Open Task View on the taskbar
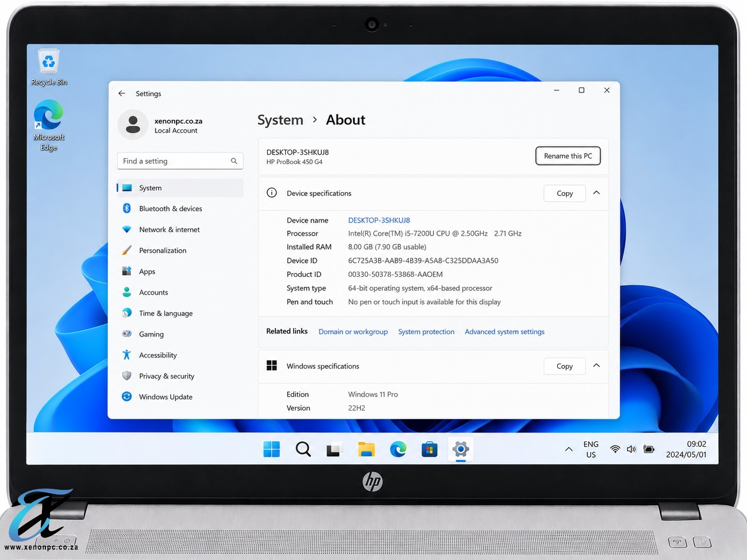 (x=334, y=450)
